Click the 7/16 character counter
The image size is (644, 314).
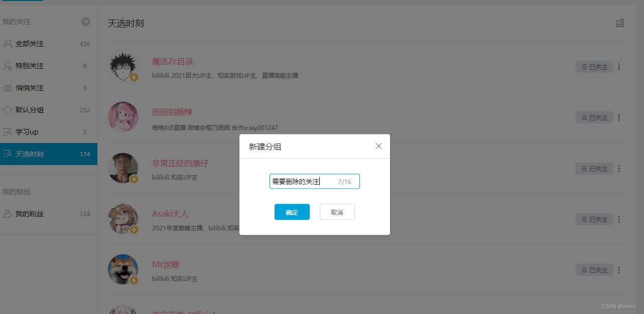344,182
